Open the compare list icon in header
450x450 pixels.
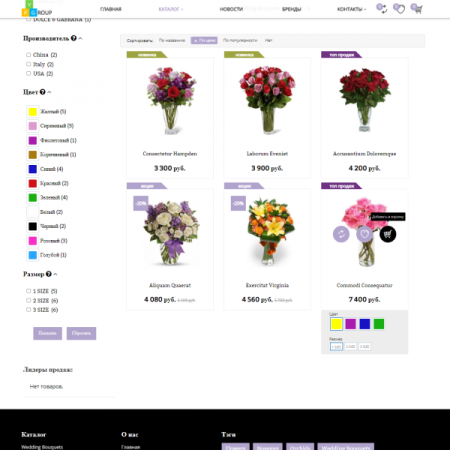(x=382, y=8)
